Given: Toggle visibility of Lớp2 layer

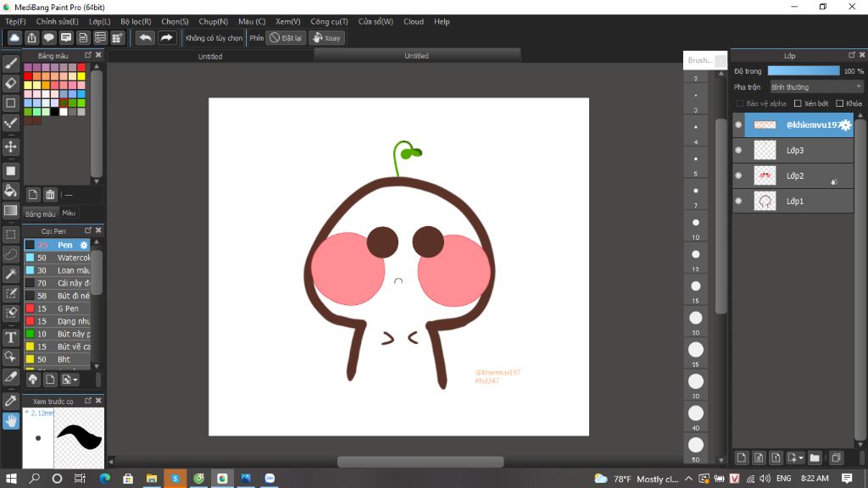Looking at the screenshot, I should (x=738, y=175).
